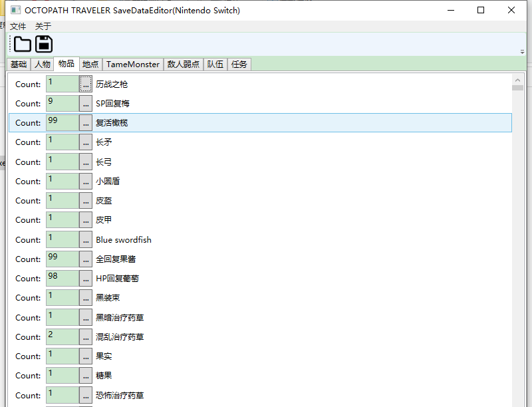Click the count field for SP回复梅
Image resolution: width=532 pixels, height=407 pixels.
[x=63, y=103]
